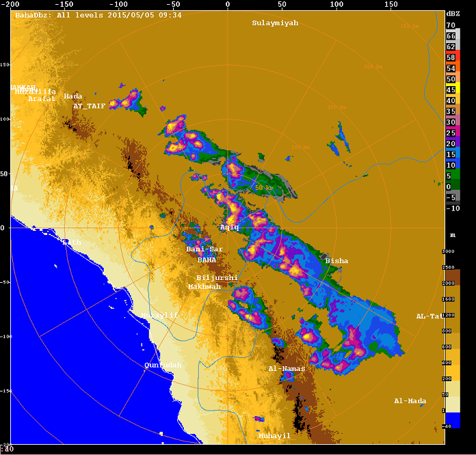Click the 150 tick on top axis
This screenshot has height=455, width=476.
click(391, 4)
